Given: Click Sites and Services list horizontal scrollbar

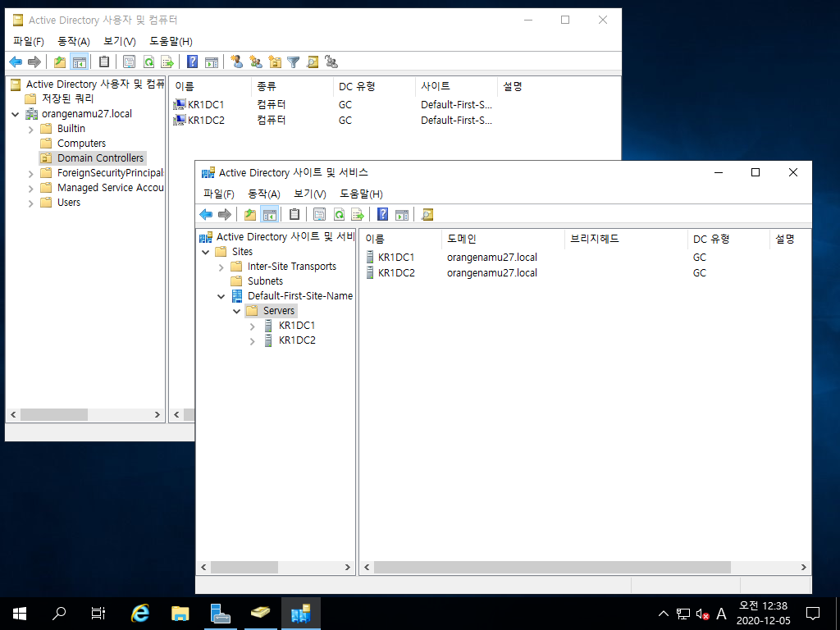Looking at the screenshot, I should coord(552,567).
